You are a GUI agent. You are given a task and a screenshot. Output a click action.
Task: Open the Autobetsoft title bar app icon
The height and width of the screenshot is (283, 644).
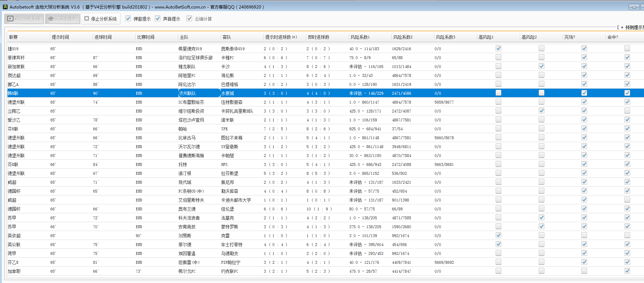5,7
